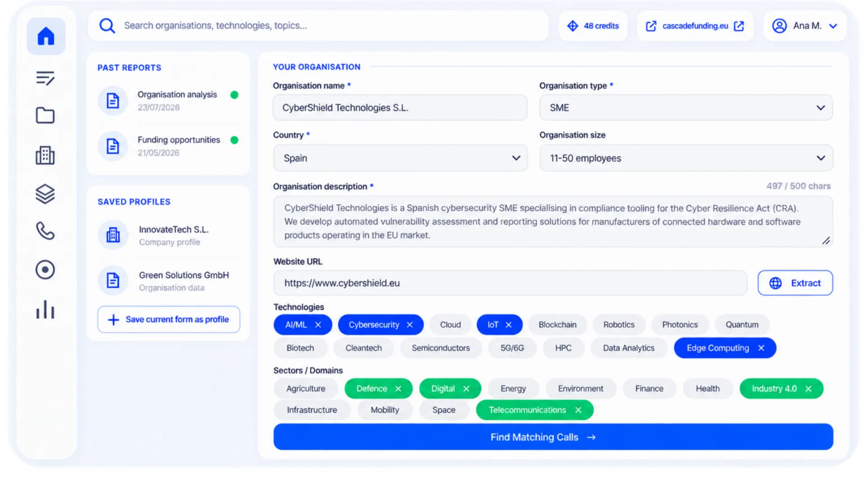This screenshot has height=477, width=868.
Task: Toggle the Robotics technology chip
Action: click(619, 325)
